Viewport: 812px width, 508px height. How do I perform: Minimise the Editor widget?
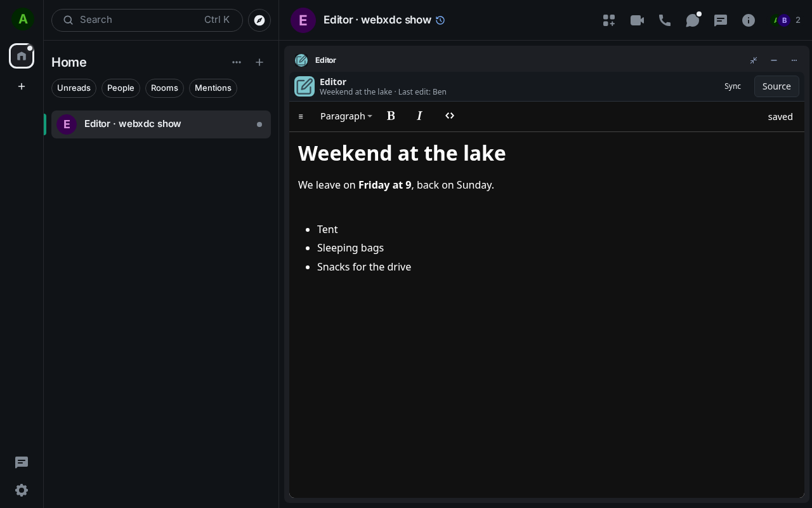tap(774, 60)
